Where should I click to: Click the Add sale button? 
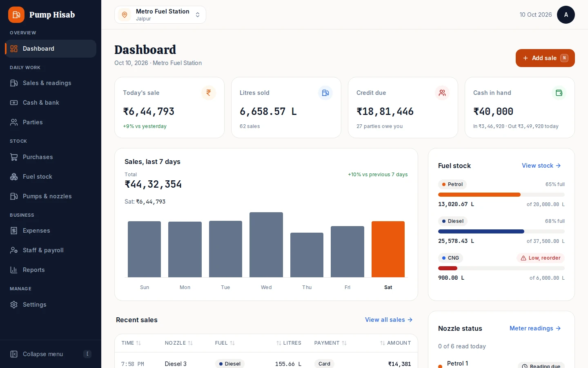545,58
